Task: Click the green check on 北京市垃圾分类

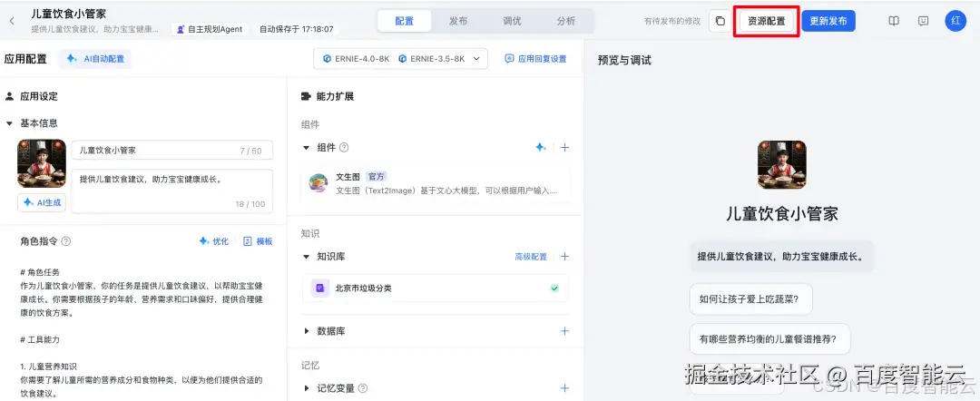Action: (554, 288)
